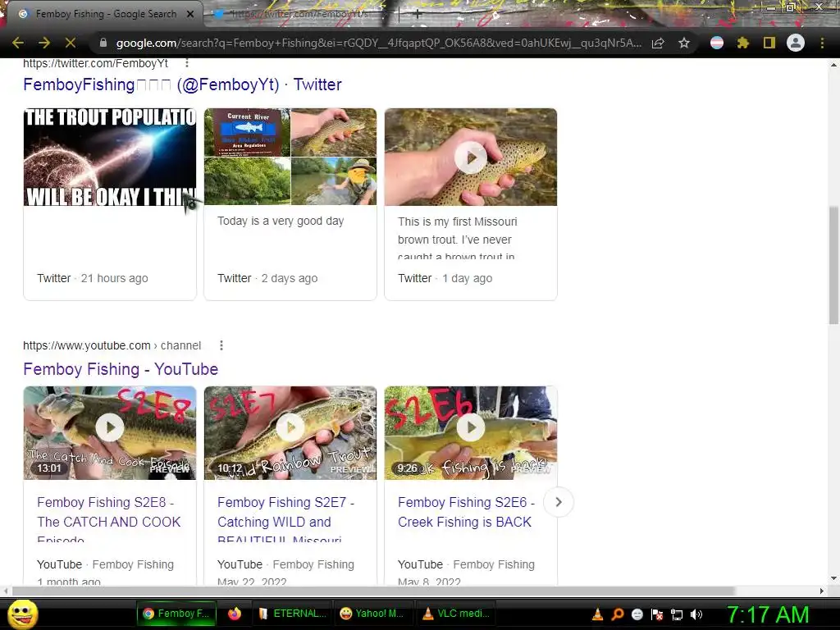Click 'Twitter · 21 hours ago' label
Image resolution: width=840 pixels, height=630 pixels.
pos(92,278)
